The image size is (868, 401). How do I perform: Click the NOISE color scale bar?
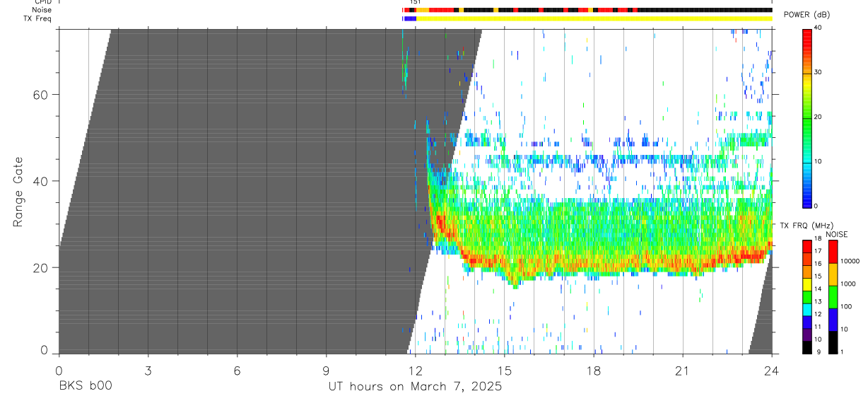[x=833, y=296]
